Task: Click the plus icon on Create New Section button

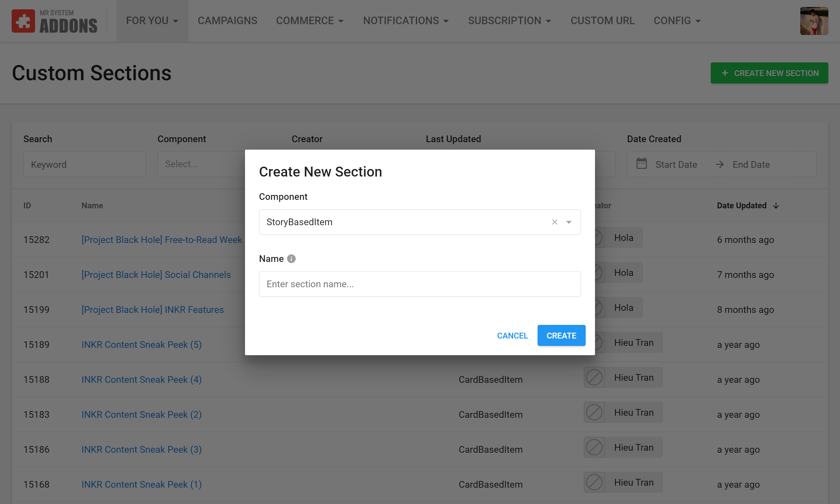Action: pos(724,73)
